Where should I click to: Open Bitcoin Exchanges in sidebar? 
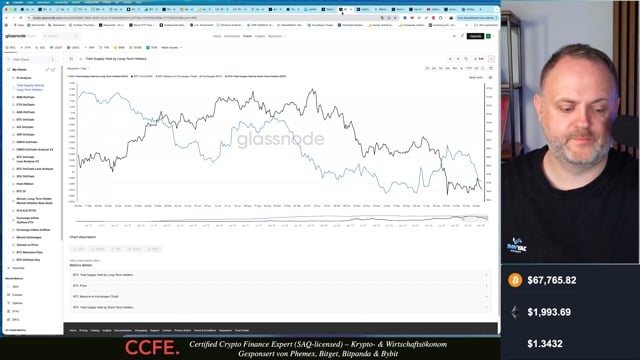29,237
